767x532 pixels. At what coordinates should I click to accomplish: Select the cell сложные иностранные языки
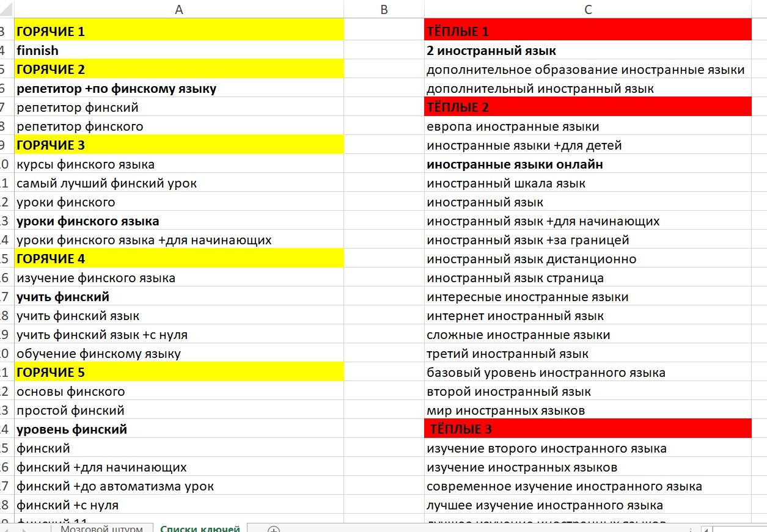[x=588, y=334]
